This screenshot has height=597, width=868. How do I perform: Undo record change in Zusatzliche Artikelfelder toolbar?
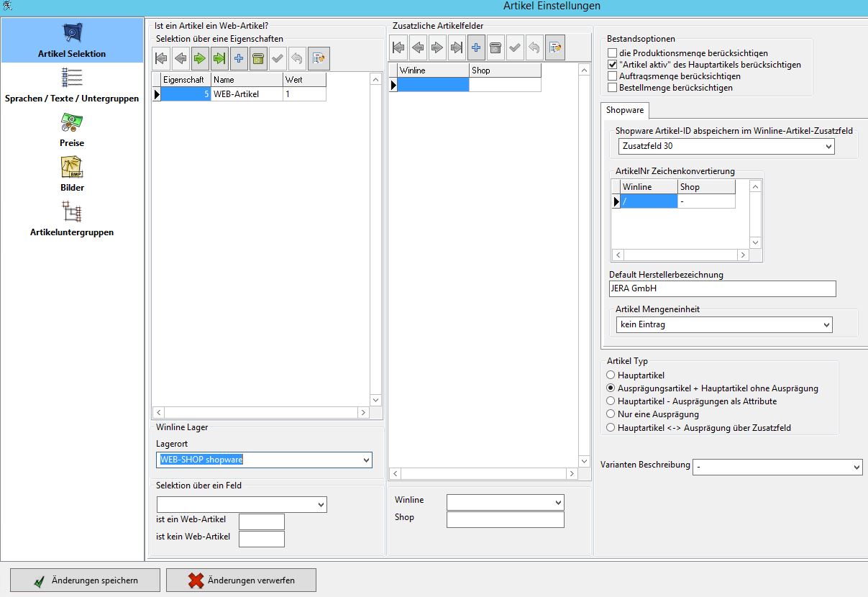pos(534,48)
